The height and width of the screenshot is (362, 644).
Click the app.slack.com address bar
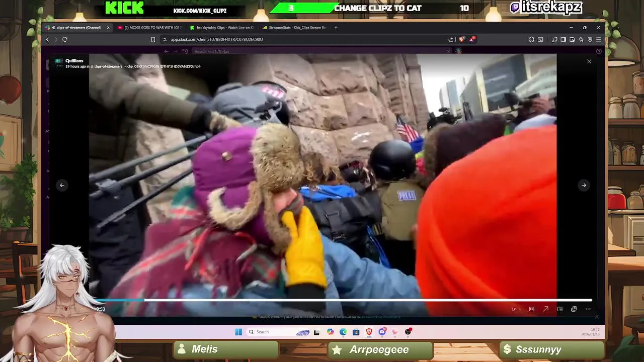[302, 39]
